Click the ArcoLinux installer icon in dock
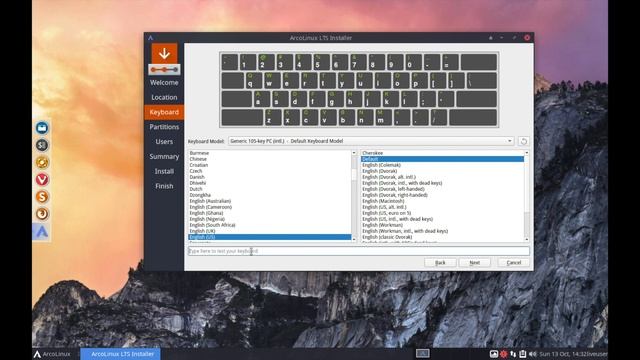 (42, 232)
